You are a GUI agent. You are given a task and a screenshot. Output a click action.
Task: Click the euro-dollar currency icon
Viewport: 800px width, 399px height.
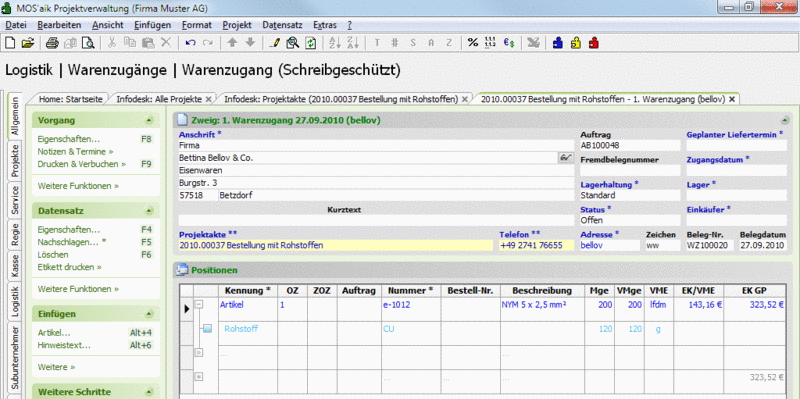point(509,43)
